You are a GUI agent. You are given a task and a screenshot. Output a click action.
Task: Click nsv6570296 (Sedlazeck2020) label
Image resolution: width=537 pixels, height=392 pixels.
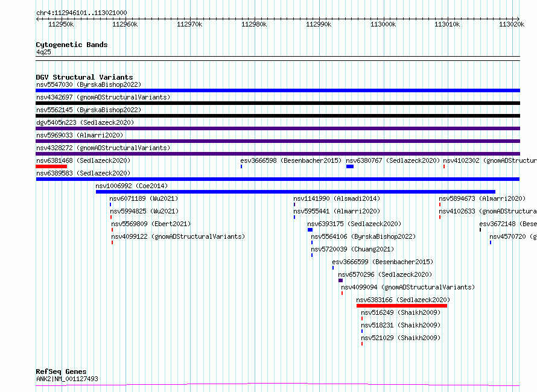point(385,274)
